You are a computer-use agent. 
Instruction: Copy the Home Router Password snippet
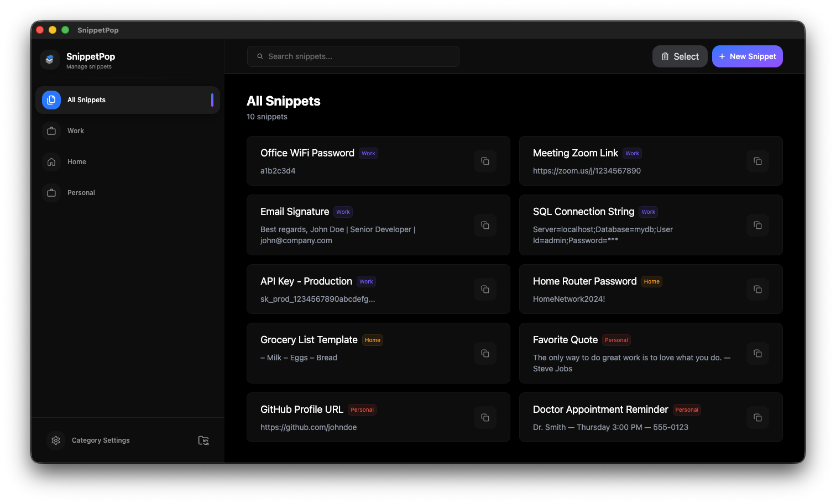tap(757, 289)
